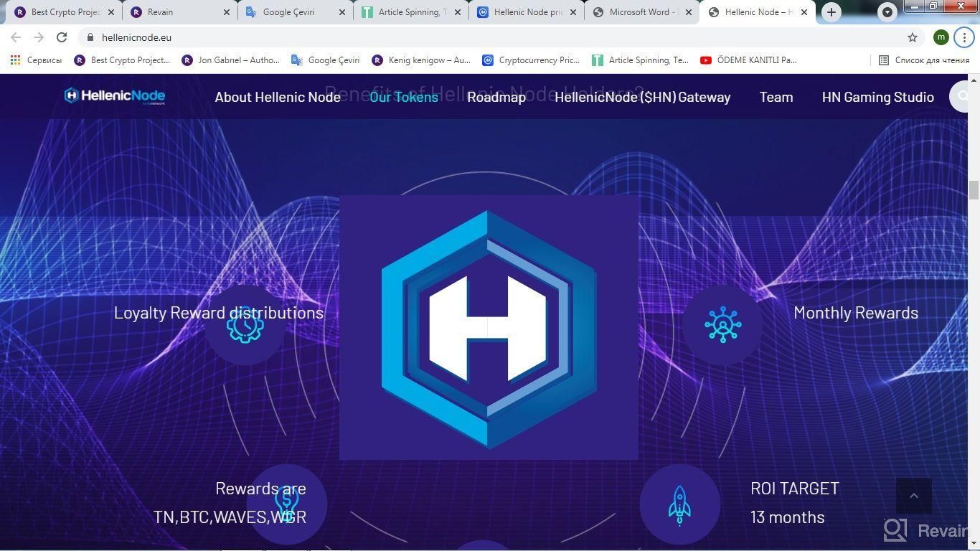Click the page vertical scrollbar thumb
The height and width of the screenshot is (551, 980).
974,191
